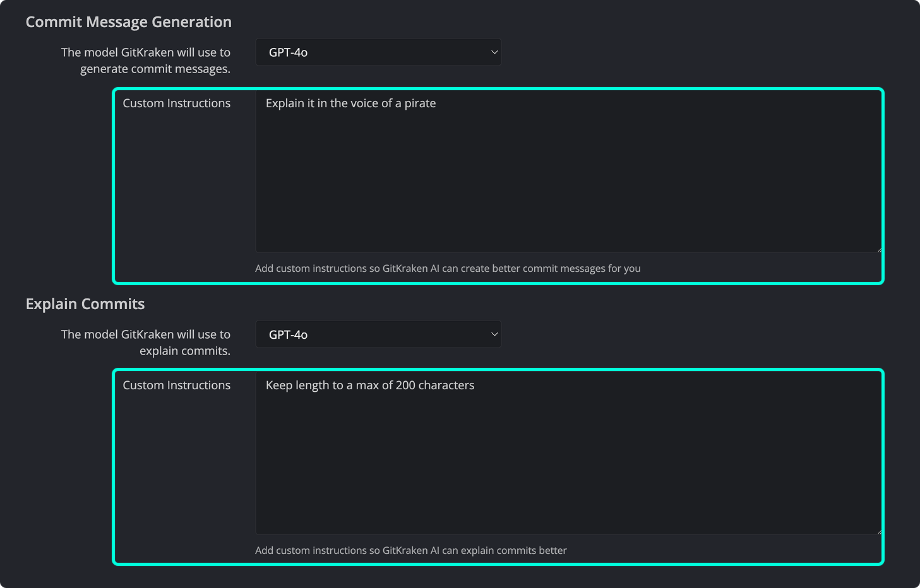
Task: Click the 'explain commits' model description label
Action: pos(146,343)
